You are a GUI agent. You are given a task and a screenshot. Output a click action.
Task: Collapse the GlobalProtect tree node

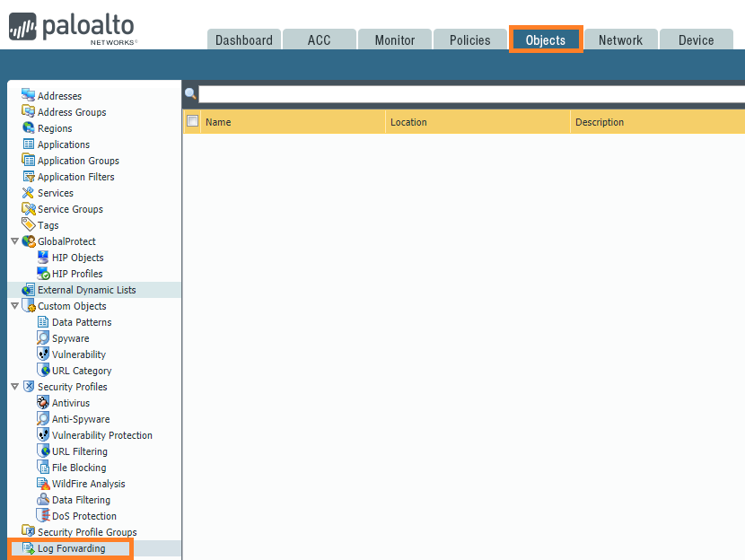click(14, 241)
